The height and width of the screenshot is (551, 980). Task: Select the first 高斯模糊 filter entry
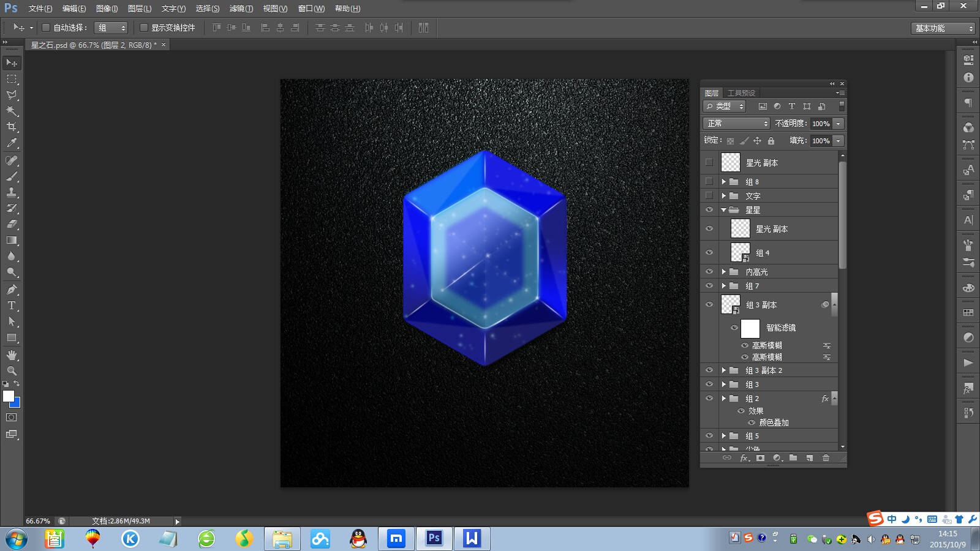click(767, 345)
